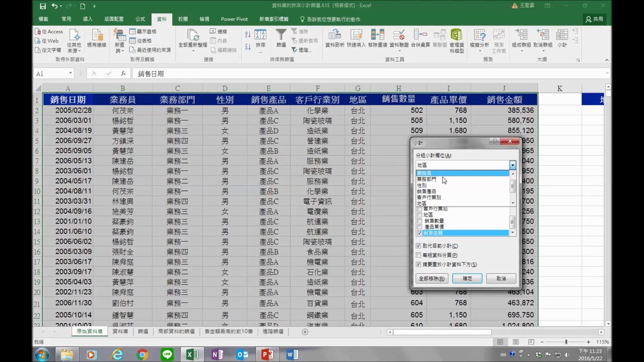
Task: Switch to the Power Pivot tab
Action: pyautogui.click(x=234, y=19)
